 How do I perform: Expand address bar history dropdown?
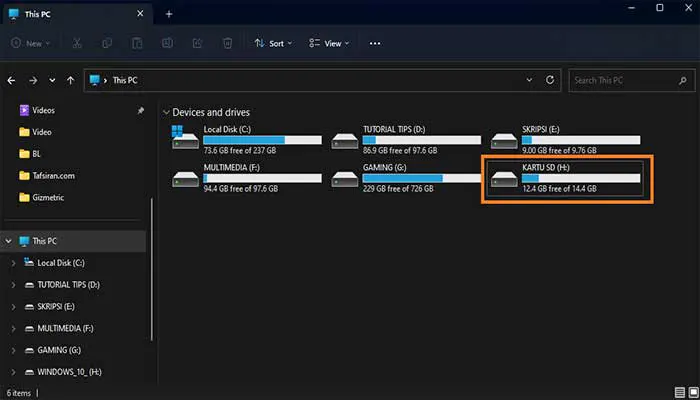[529, 80]
